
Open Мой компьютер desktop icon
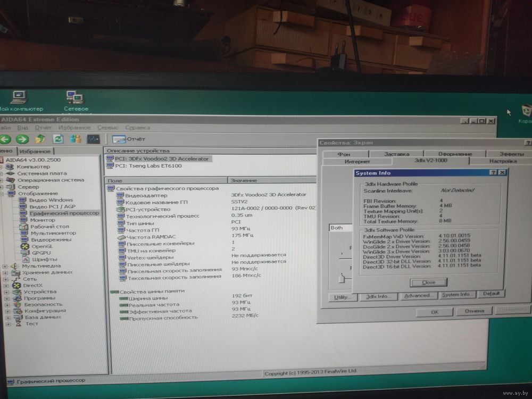(19, 101)
